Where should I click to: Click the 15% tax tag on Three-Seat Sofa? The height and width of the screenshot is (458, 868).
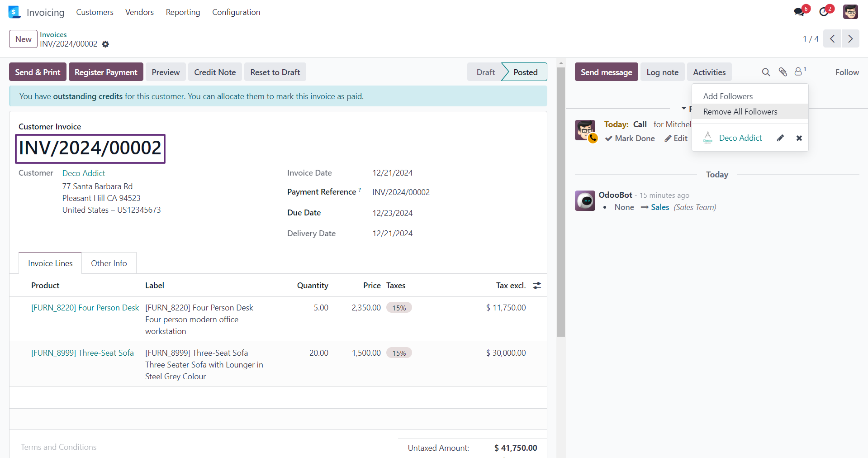[x=399, y=353]
